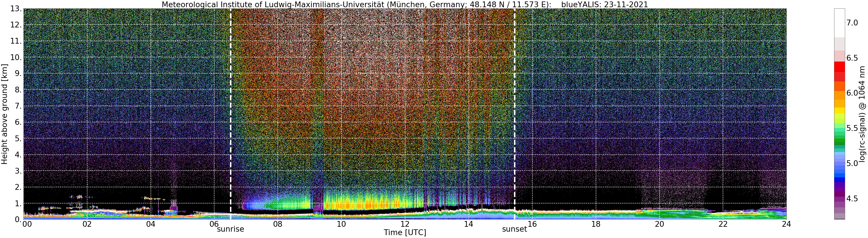Click the 'sunset' label below the axis

515,229
